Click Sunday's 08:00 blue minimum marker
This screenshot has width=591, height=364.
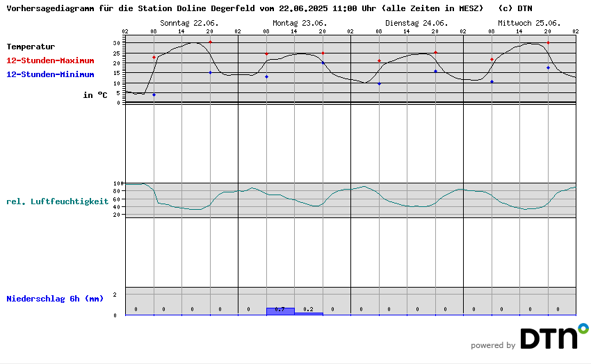point(154,95)
